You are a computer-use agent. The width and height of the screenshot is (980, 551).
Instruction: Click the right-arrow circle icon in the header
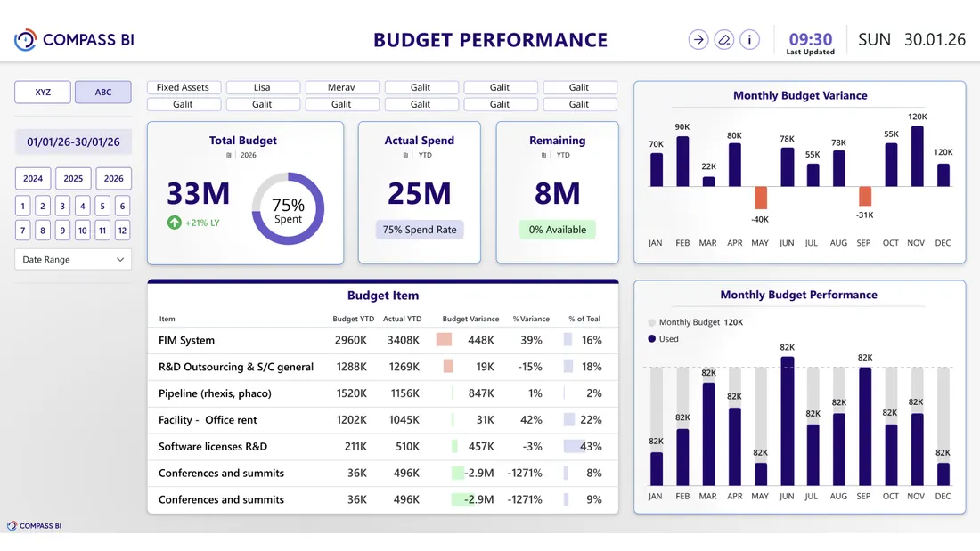point(698,40)
